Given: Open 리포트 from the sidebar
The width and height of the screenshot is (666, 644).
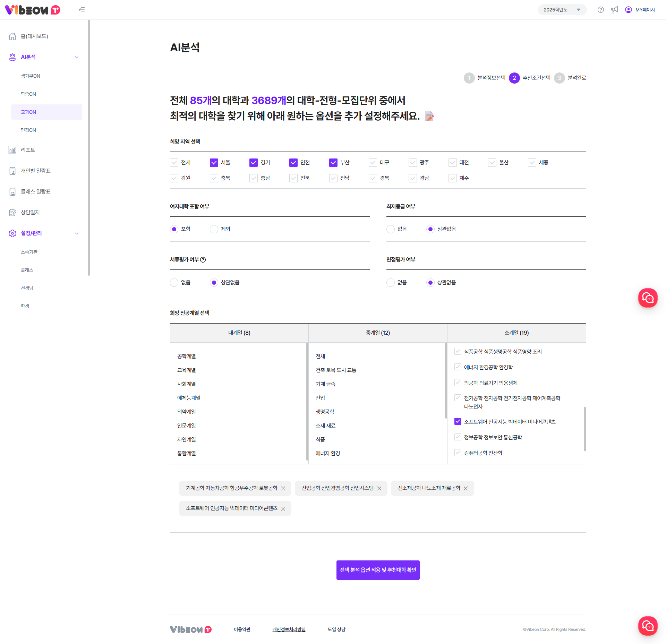Looking at the screenshot, I should pyautogui.click(x=28, y=150).
